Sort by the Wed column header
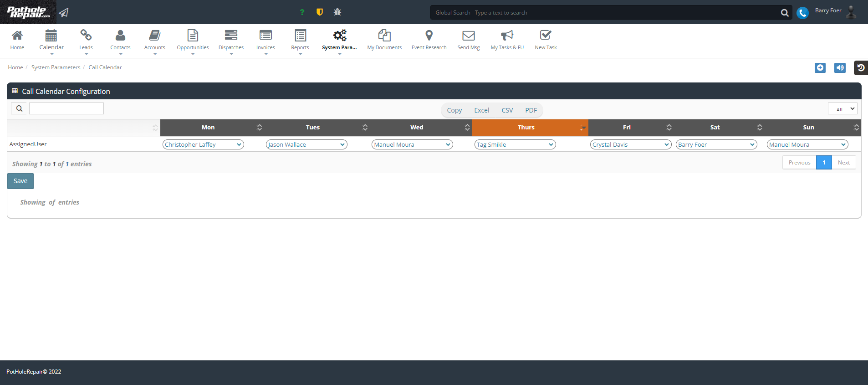This screenshot has width=868, height=385. pyautogui.click(x=421, y=128)
